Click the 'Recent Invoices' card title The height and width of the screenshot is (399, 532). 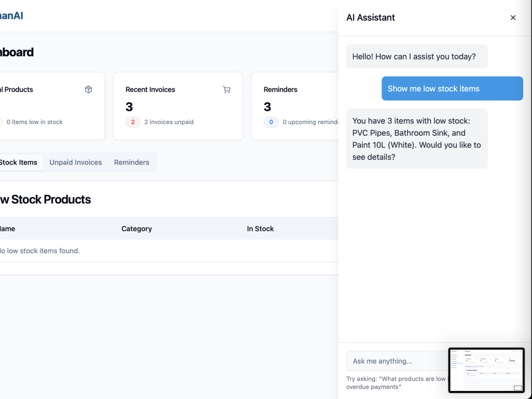[x=151, y=89]
